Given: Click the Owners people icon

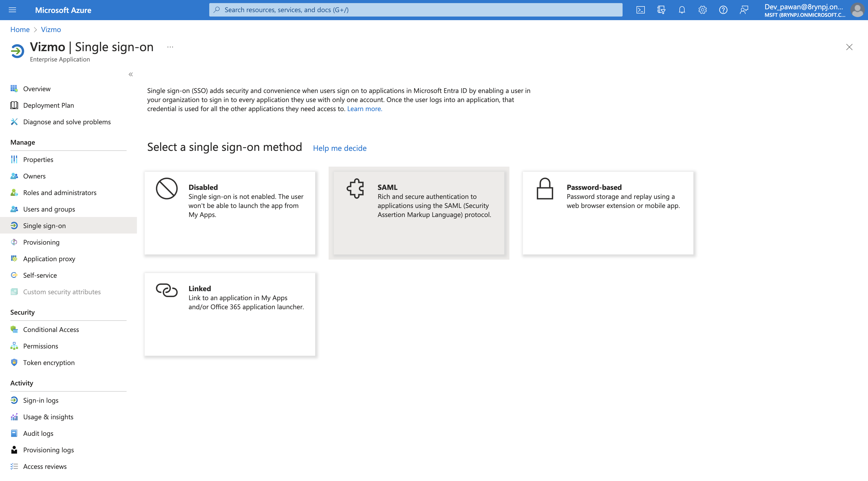Looking at the screenshot, I should (14, 176).
